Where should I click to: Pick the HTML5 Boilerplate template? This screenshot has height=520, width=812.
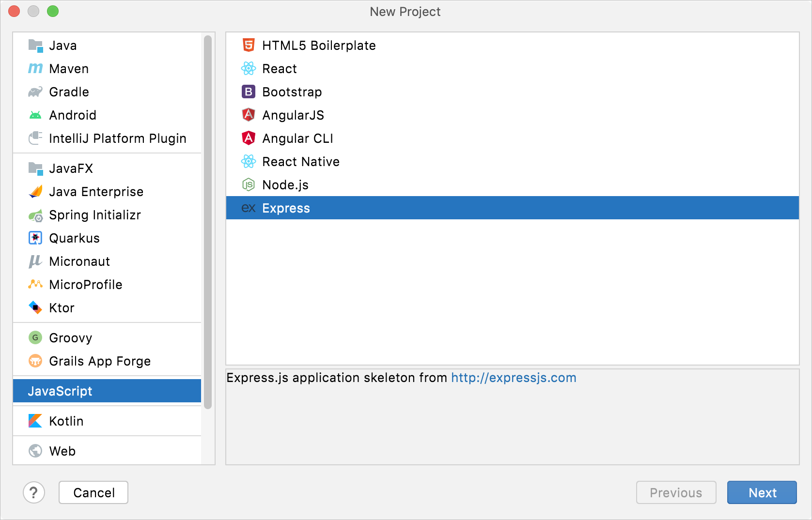[513, 46]
